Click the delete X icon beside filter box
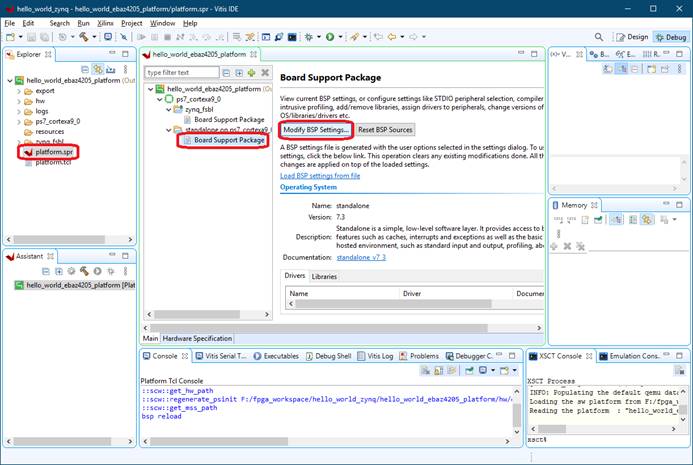693x465 pixels. [265, 73]
